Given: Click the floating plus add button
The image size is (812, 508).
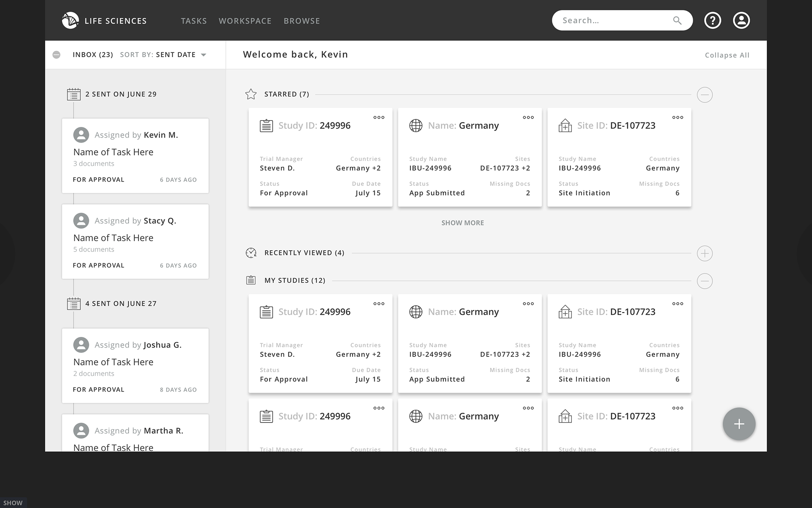Looking at the screenshot, I should pos(739,424).
